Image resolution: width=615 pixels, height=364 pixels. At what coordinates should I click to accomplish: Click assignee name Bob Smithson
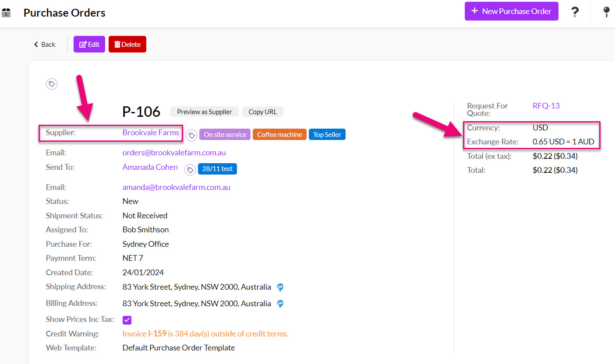[145, 230]
